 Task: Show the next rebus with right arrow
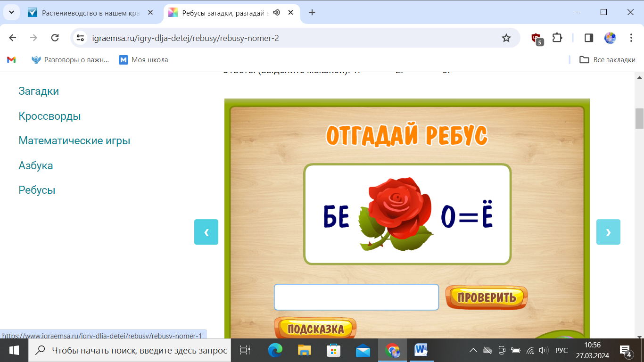[x=608, y=232]
